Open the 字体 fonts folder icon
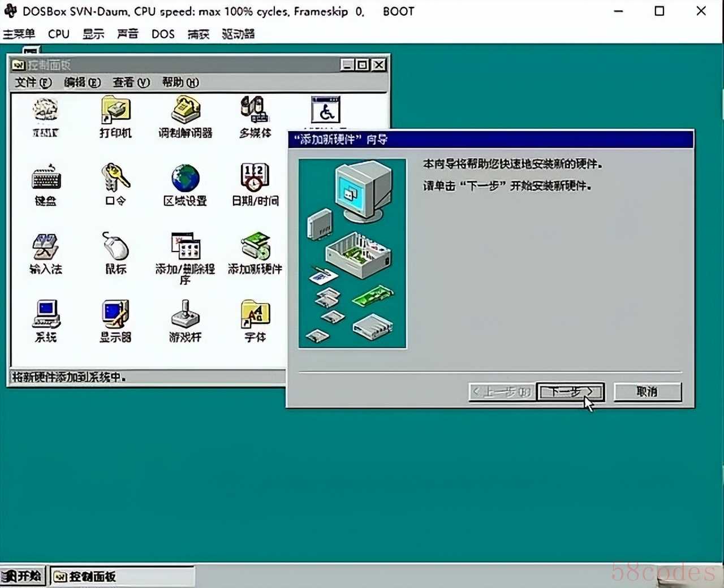This screenshot has height=588, width=724. point(255,321)
